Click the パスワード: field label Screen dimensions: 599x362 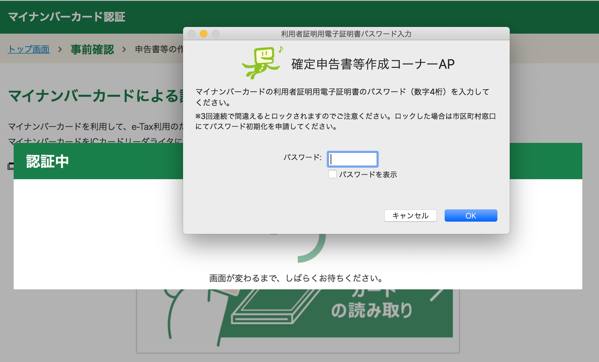click(302, 157)
